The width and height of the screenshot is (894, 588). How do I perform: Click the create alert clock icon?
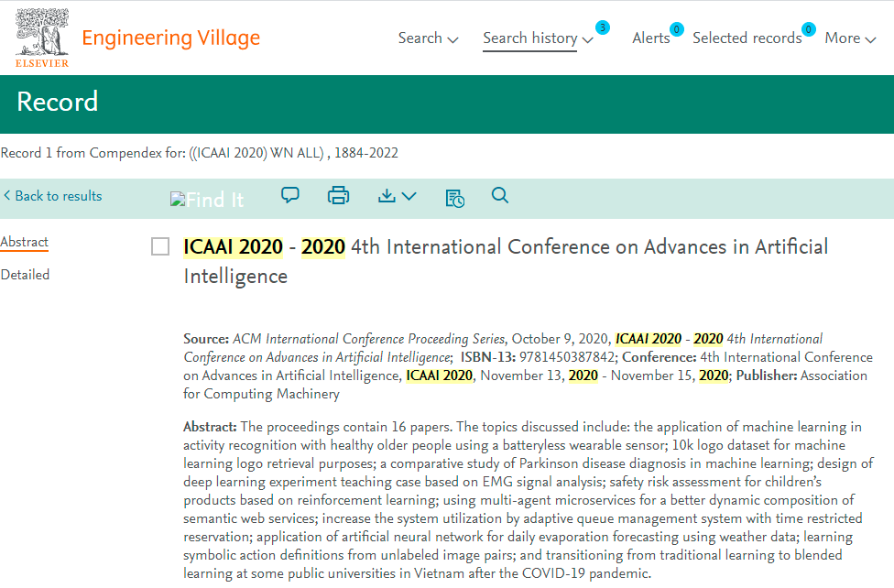[x=454, y=199]
